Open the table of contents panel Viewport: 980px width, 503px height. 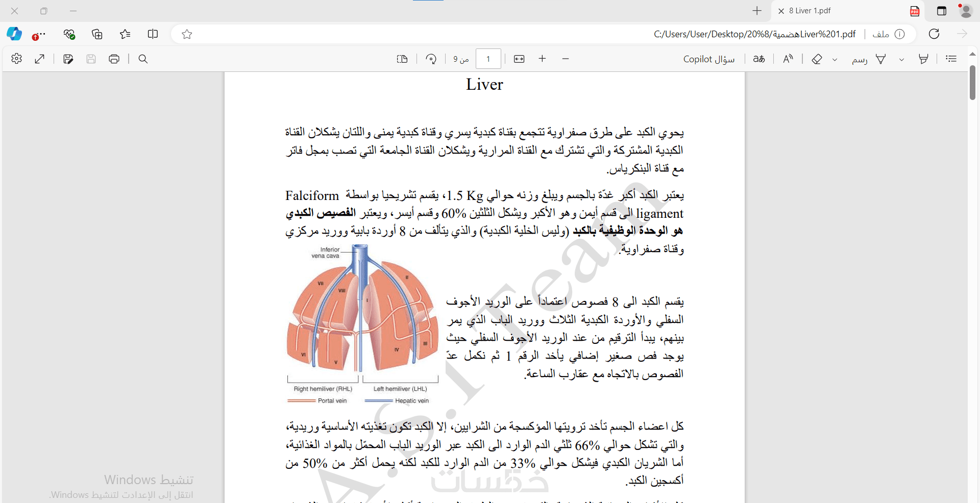(951, 59)
